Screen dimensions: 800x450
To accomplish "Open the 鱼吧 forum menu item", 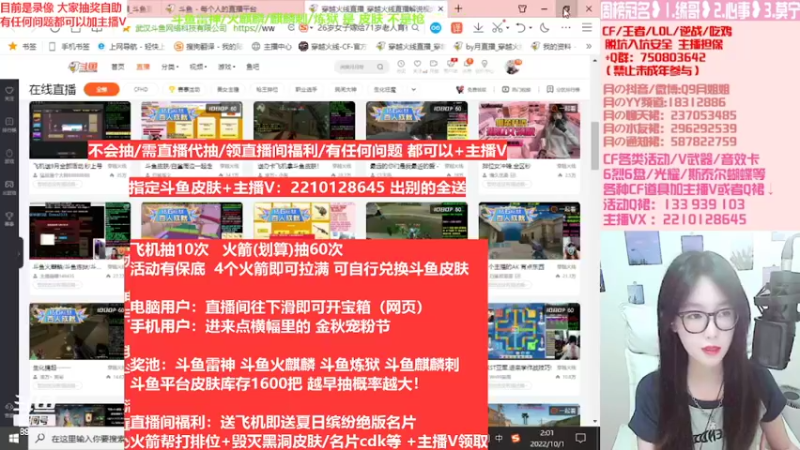I will coord(253,67).
